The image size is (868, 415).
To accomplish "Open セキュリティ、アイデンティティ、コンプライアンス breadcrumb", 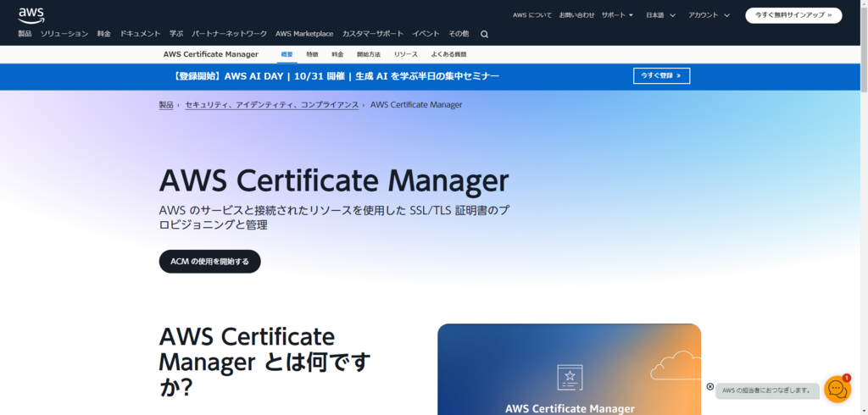I will [272, 104].
